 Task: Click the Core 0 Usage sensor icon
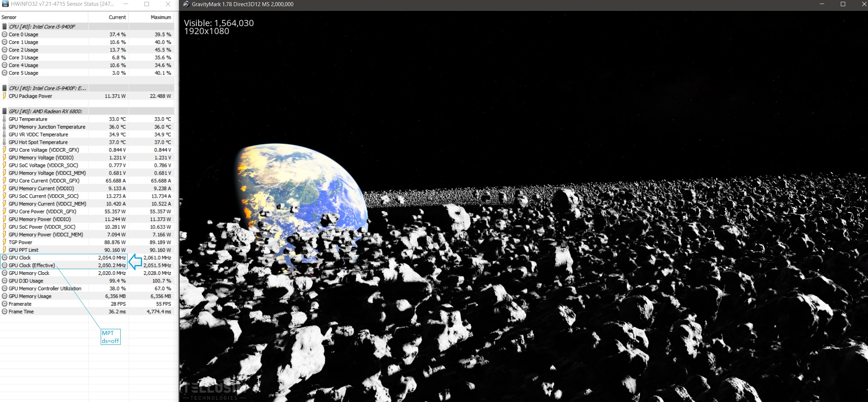point(4,34)
